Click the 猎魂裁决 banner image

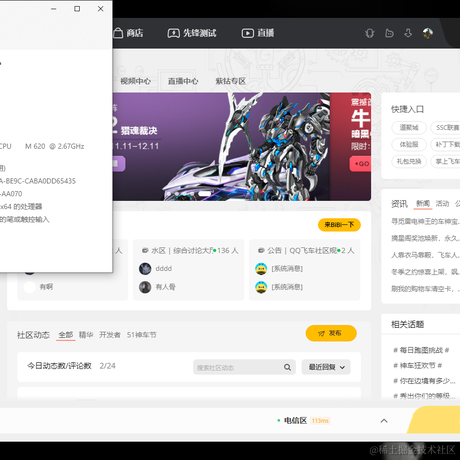[x=221, y=147]
